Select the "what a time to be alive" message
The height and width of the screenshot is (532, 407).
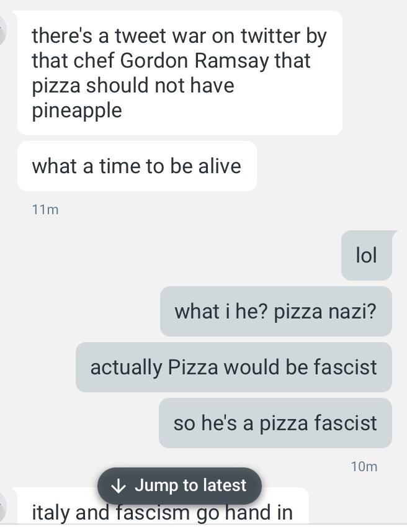(137, 166)
